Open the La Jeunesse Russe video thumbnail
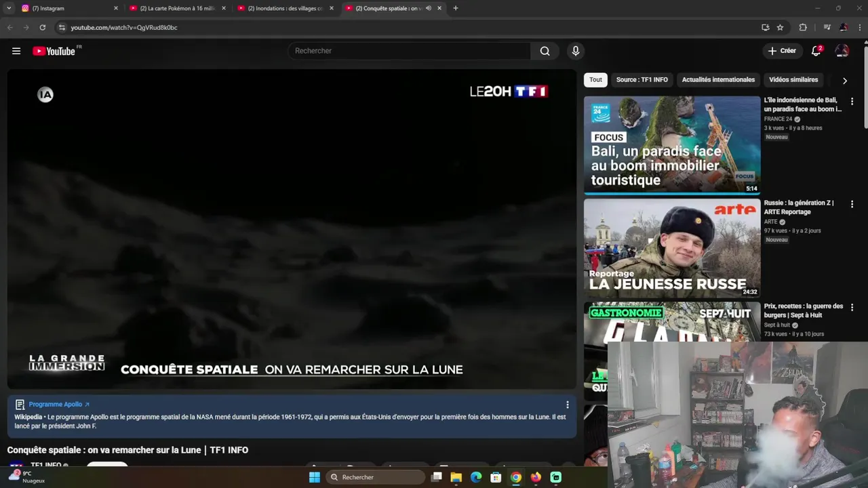Screen dimensions: 868x488 (x=672, y=248)
